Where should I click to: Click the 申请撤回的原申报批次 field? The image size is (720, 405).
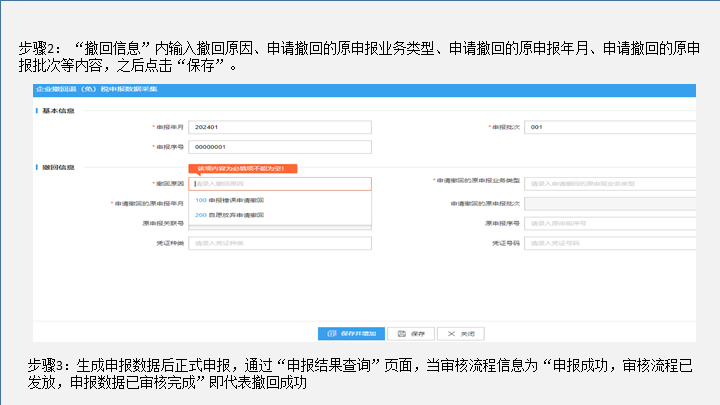click(610, 203)
